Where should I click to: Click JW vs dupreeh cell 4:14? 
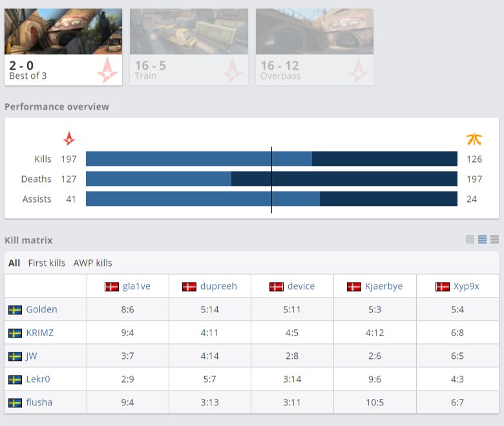click(x=210, y=356)
